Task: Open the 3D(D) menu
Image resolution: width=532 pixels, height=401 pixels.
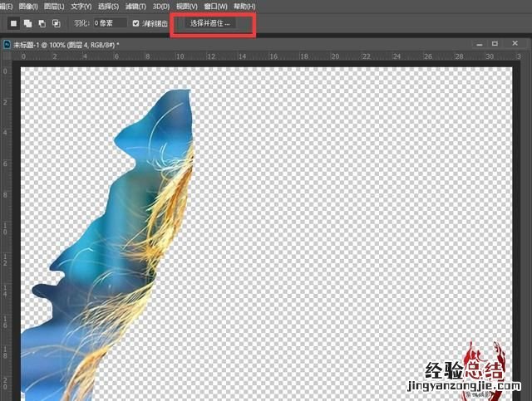Action: click(161, 7)
